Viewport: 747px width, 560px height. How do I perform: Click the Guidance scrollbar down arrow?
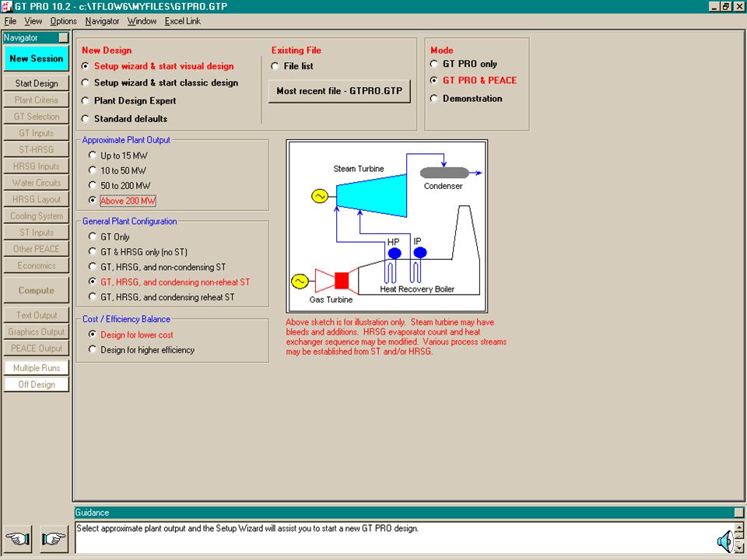pos(739,548)
